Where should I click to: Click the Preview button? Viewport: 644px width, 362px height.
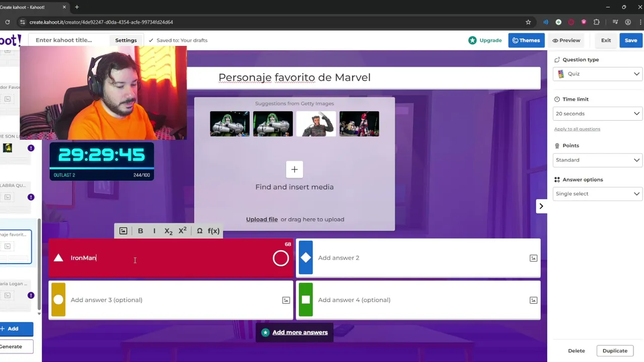point(566,40)
